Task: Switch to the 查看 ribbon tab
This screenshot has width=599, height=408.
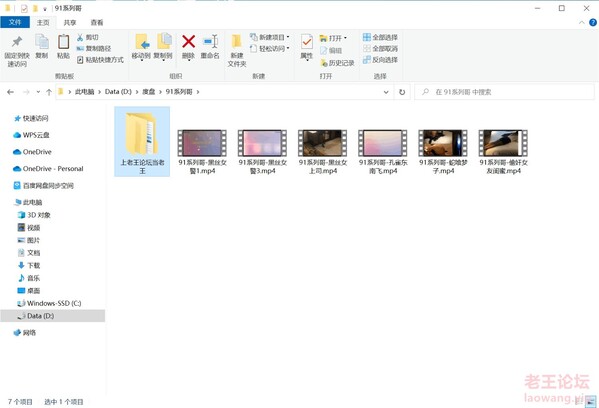Action: (x=97, y=23)
